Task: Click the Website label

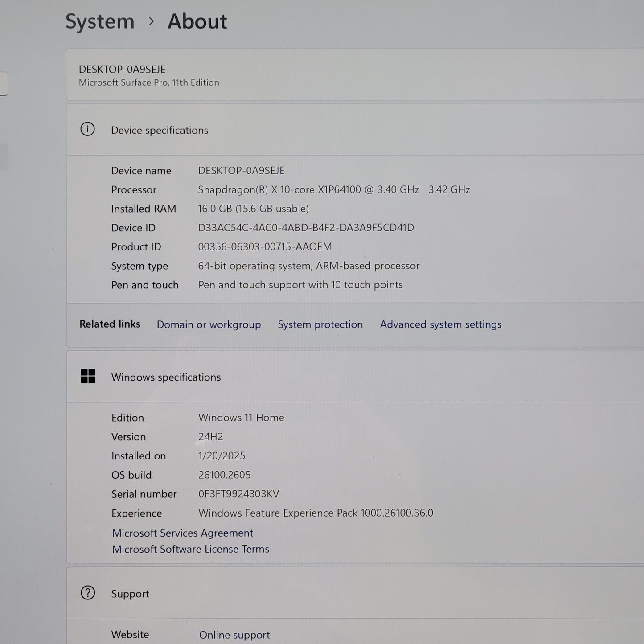Action: 130,634
